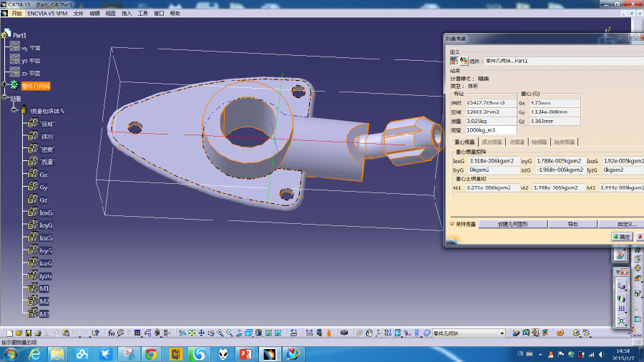Click the measure inertia mode icon in dialog
Screen dimensions: 644x362
point(454,61)
